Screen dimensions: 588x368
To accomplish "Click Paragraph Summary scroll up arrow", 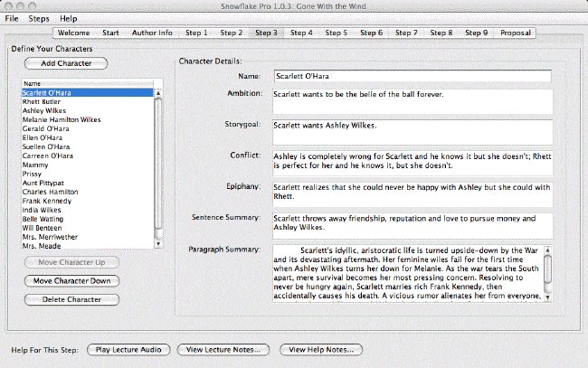I will (x=547, y=250).
